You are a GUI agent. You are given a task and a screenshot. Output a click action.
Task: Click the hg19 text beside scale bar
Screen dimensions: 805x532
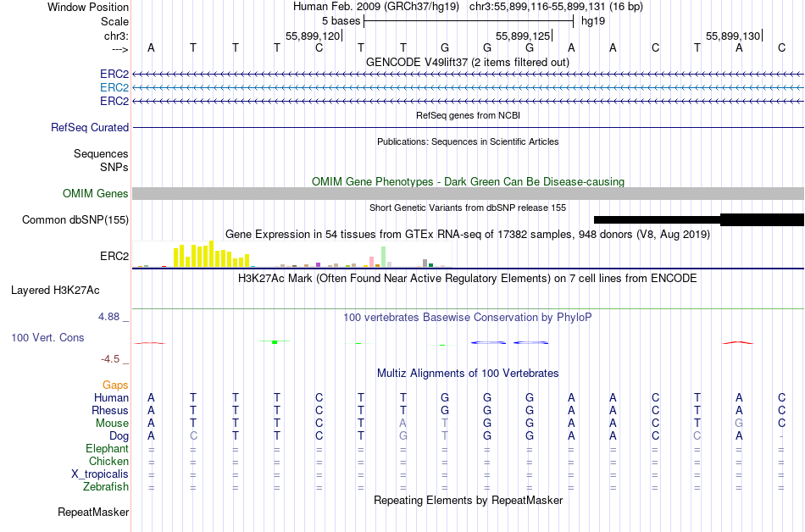point(593,21)
